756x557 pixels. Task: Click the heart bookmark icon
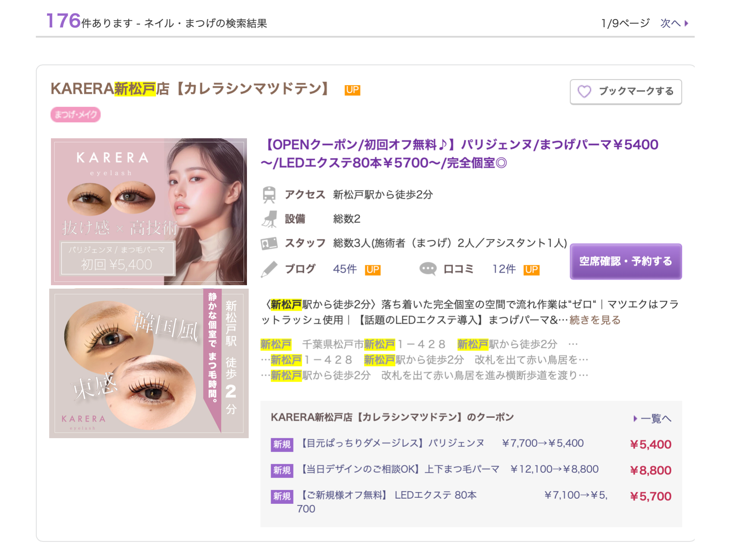(x=584, y=91)
